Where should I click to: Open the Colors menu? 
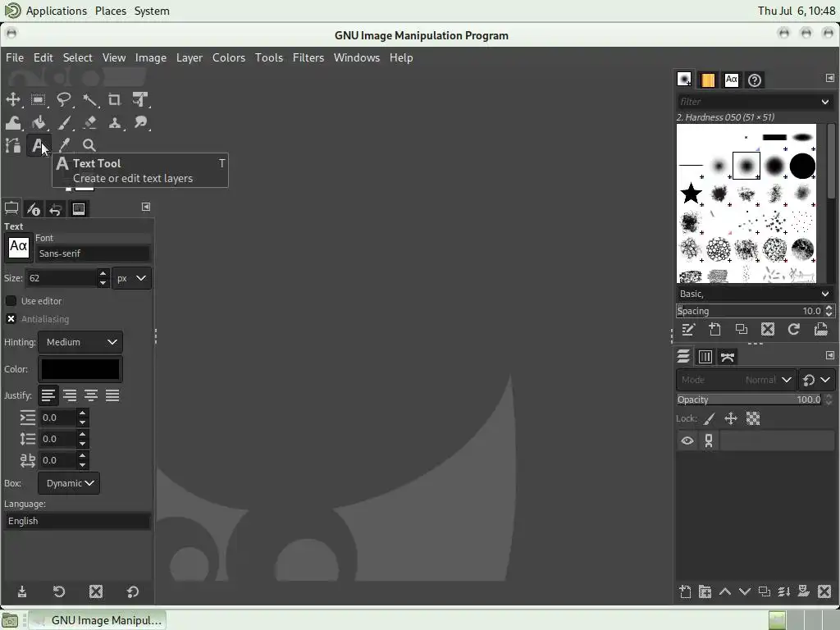229,58
